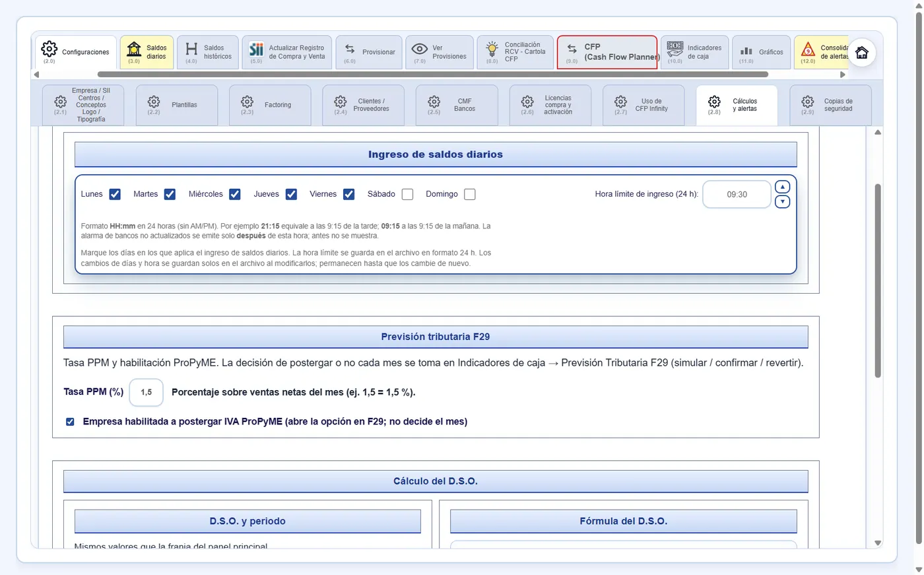Open the Gráficos bar chart tab
Screen dimensions: 924x575
pos(761,52)
